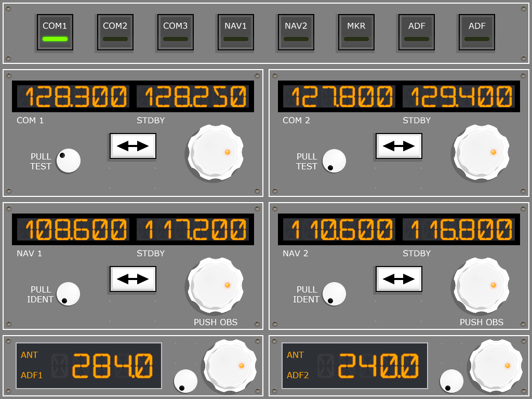The height and width of the screenshot is (399, 532).
Task: Swap NAV 1 active and standby frequencies
Action: [133, 279]
